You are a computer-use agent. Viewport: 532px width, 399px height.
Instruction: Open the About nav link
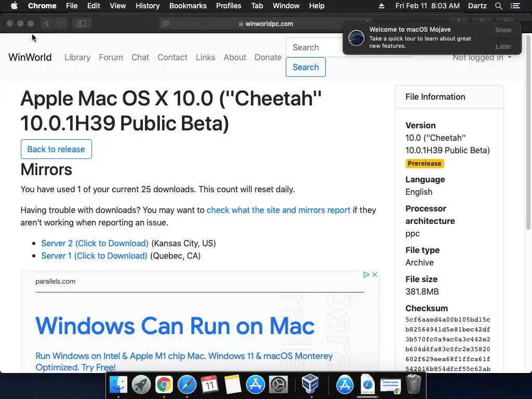click(235, 57)
